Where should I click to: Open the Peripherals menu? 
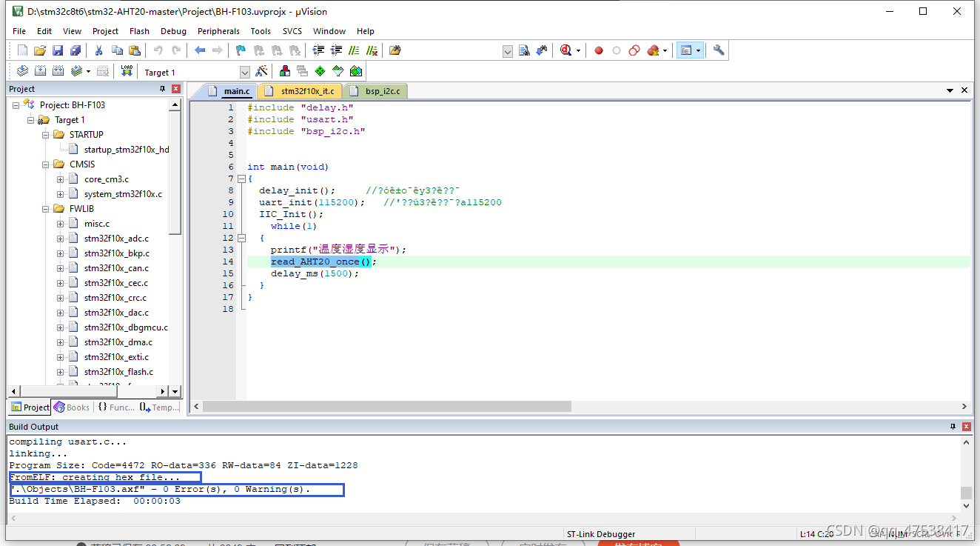point(218,31)
